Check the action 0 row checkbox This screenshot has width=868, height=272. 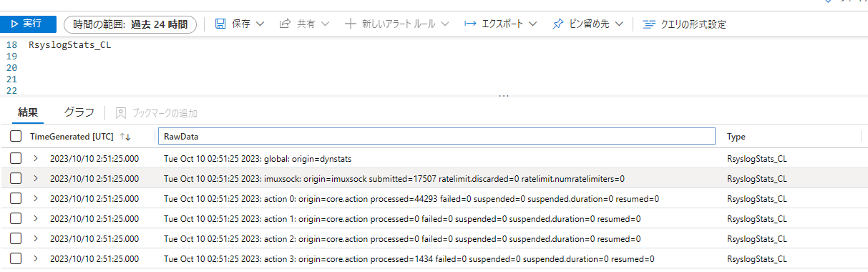(x=16, y=198)
